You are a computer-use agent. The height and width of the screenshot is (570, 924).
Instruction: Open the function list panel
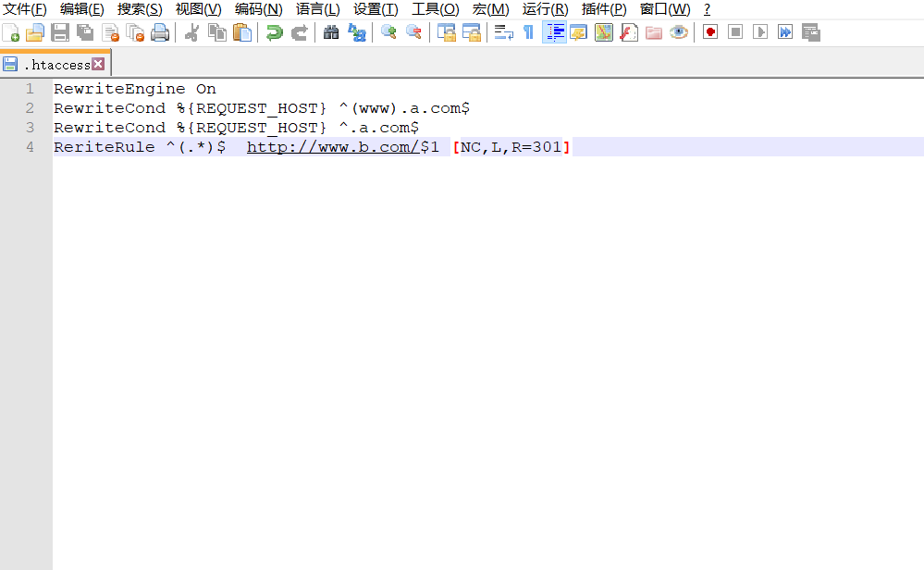[x=629, y=32]
